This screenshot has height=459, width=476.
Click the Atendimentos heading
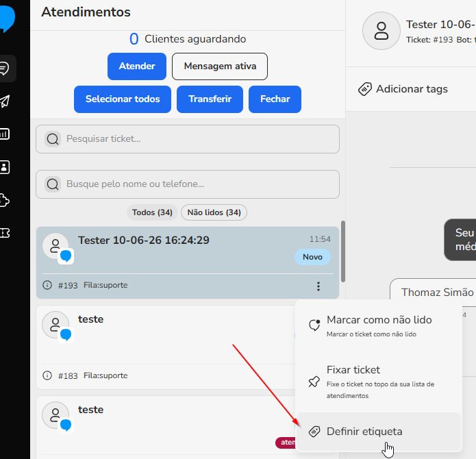[86, 12]
